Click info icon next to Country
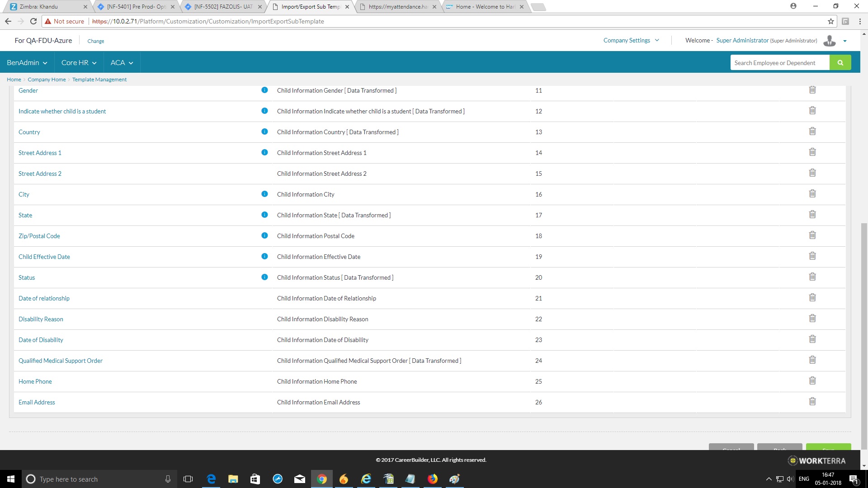Screen dimensions: 868x488 point(264,131)
